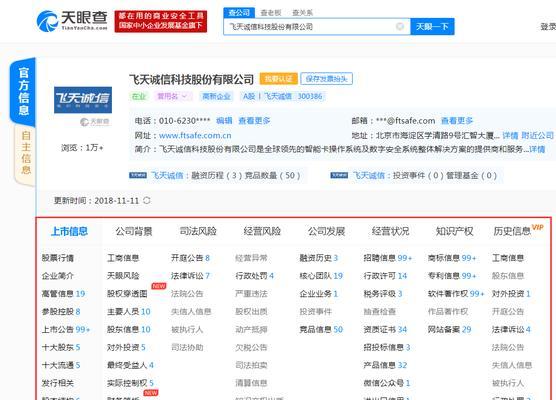Click 查看更多 beside the phone number

coord(254,121)
